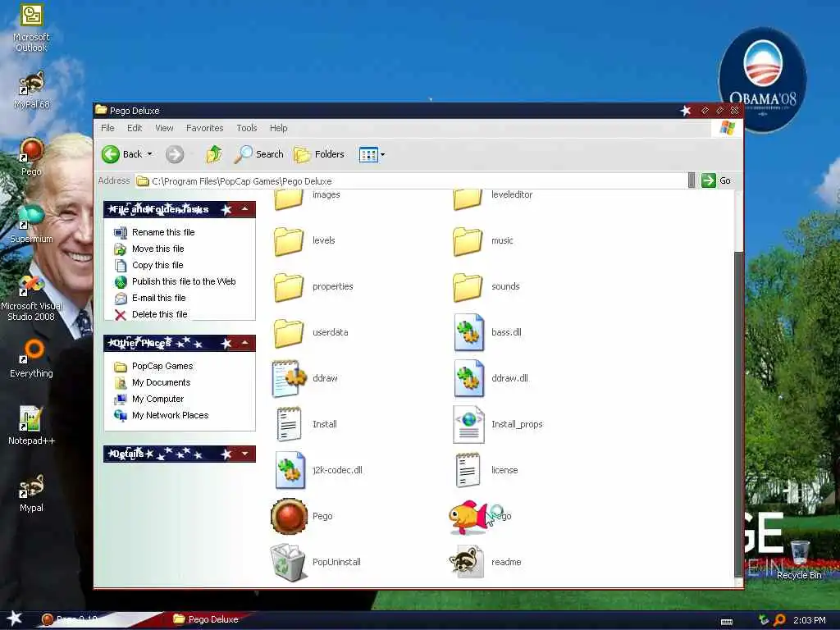Select the Pego red ball executable
The image size is (840, 630).
click(x=302, y=517)
